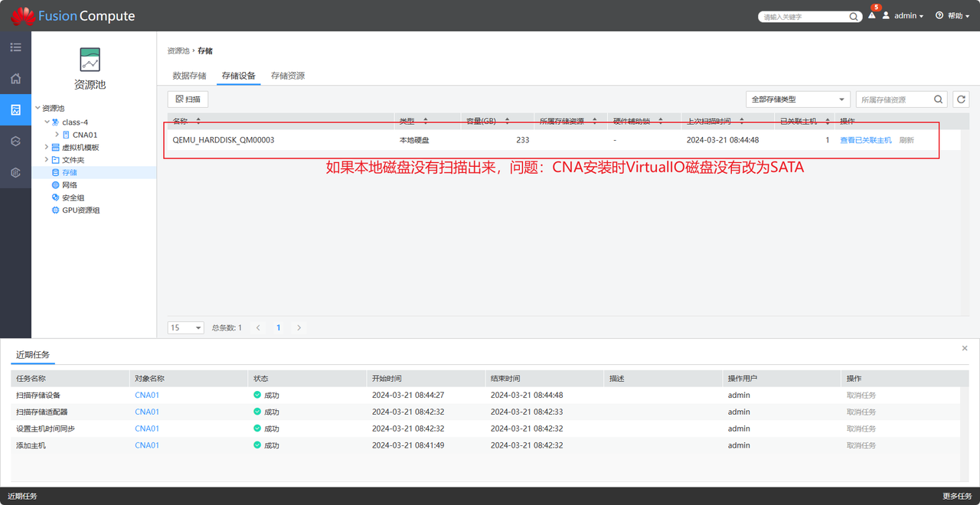Open the admin user dropdown

coord(904,16)
